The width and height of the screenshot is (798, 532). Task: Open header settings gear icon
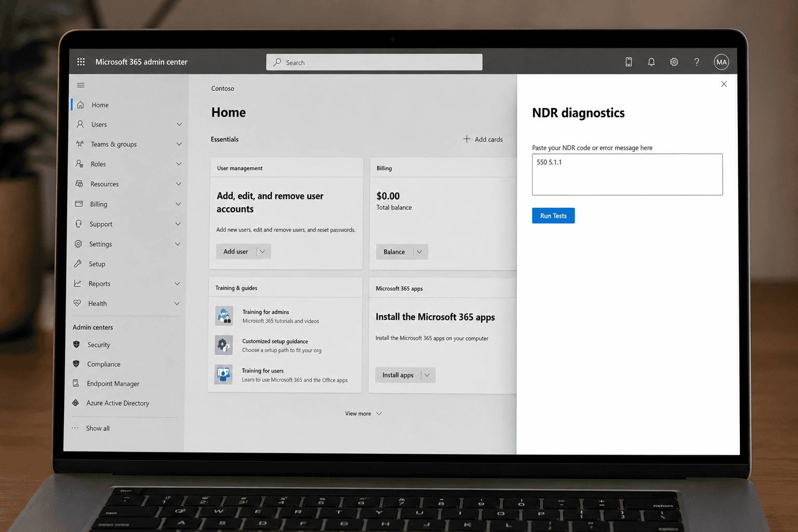(x=674, y=62)
